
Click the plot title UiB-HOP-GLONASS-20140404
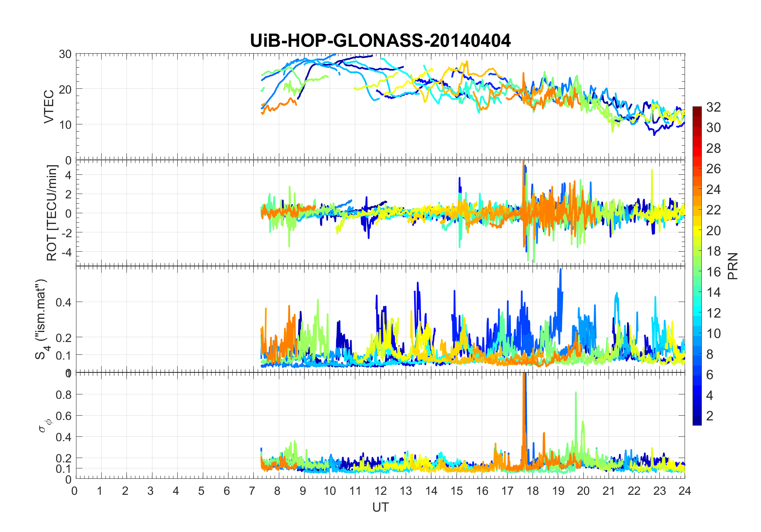coord(380,40)
